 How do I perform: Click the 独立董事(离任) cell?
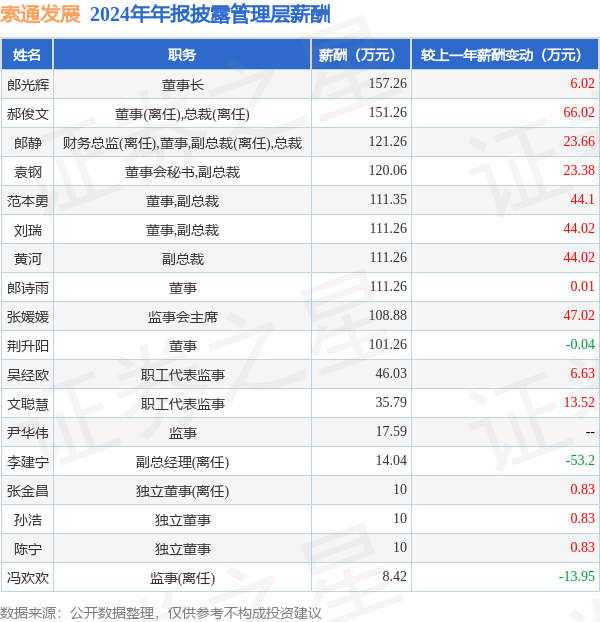click(x=182, y=491)
